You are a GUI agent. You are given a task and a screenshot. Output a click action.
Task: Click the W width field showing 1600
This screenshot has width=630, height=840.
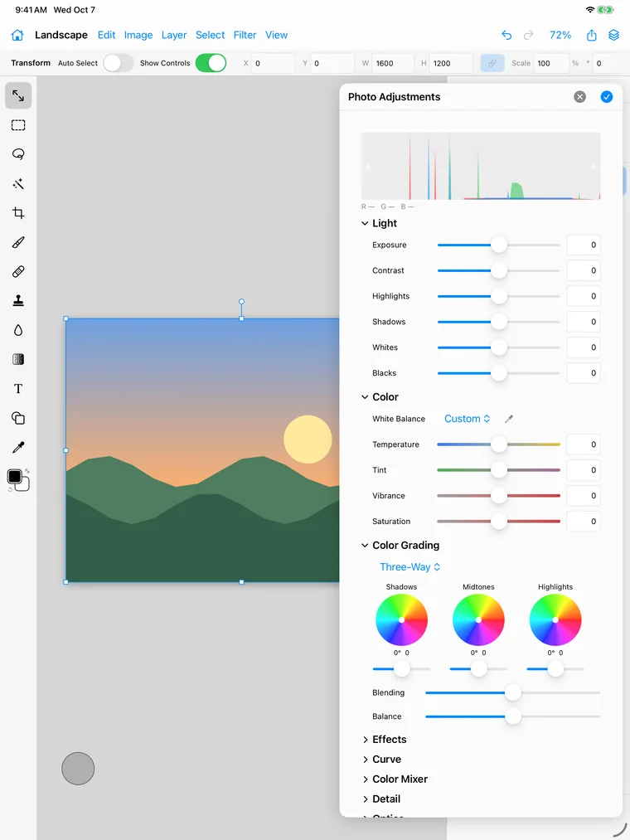[x=392, y=63]
